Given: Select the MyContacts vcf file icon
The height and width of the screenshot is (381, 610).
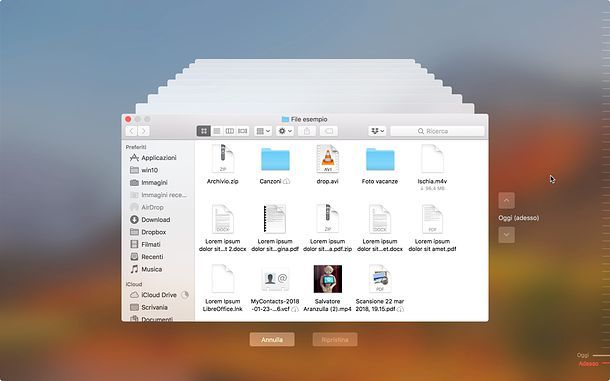Looking at the screenshot, I should point(275,279).
